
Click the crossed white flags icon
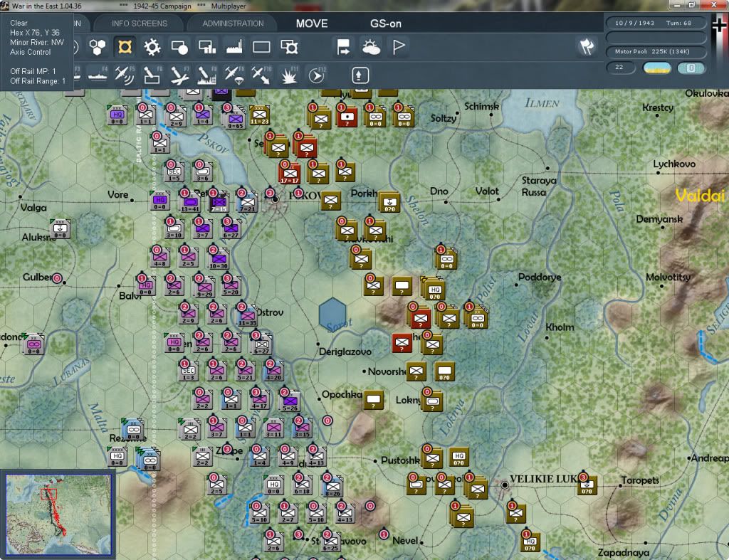tap(587, 46)
